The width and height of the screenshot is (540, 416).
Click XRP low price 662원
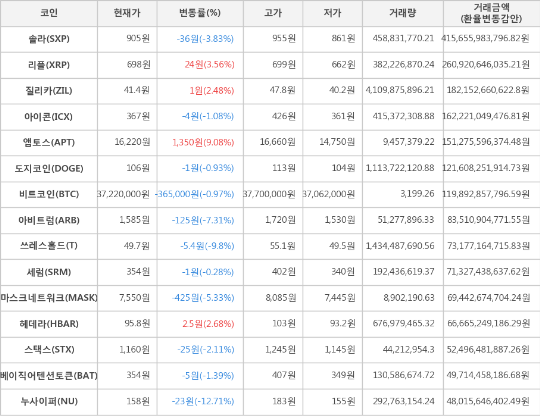(343, 64)
